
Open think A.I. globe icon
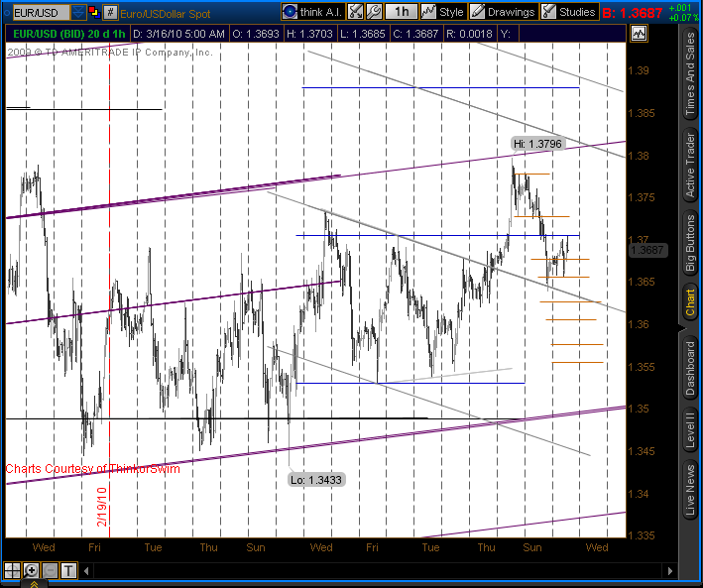coord(291,12)
